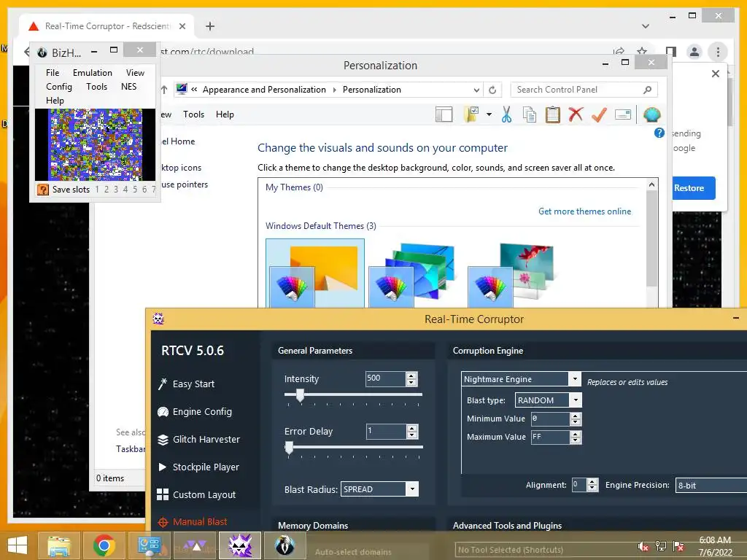Click the globe icon in Personalization toolbar

click(651, 114)
